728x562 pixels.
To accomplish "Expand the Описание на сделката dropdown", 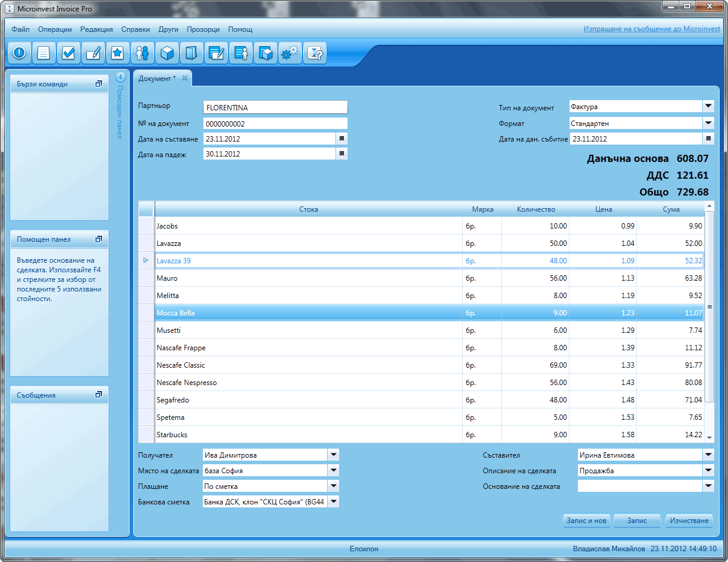I will coord(709,470).
